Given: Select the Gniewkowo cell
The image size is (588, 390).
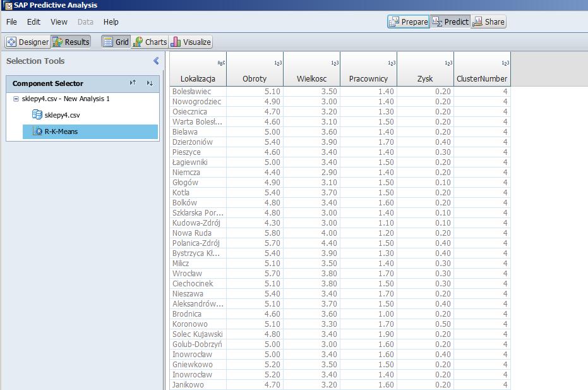Looking at the screenshot, I should (x=198, y=365).
